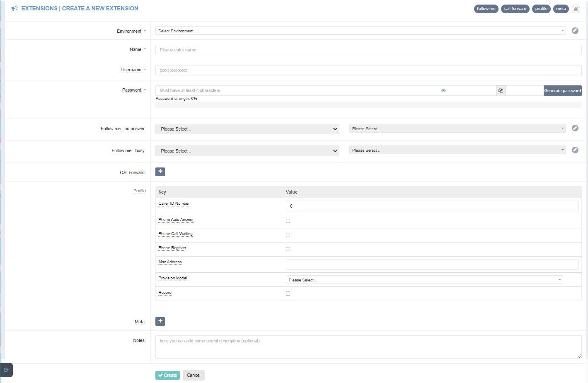This screenshot has width=588, height=383.
Task: Click the Mac Address label
Action: coord(170,262)
